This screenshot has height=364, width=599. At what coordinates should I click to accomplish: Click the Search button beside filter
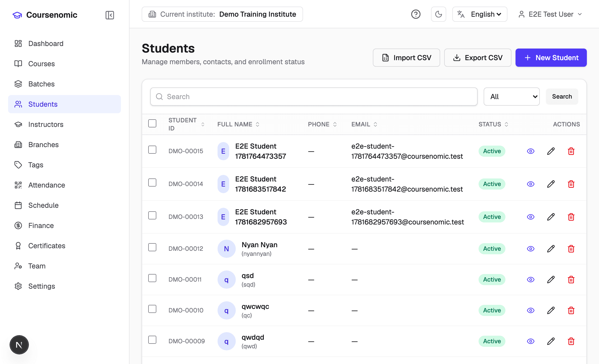(562, 97)
